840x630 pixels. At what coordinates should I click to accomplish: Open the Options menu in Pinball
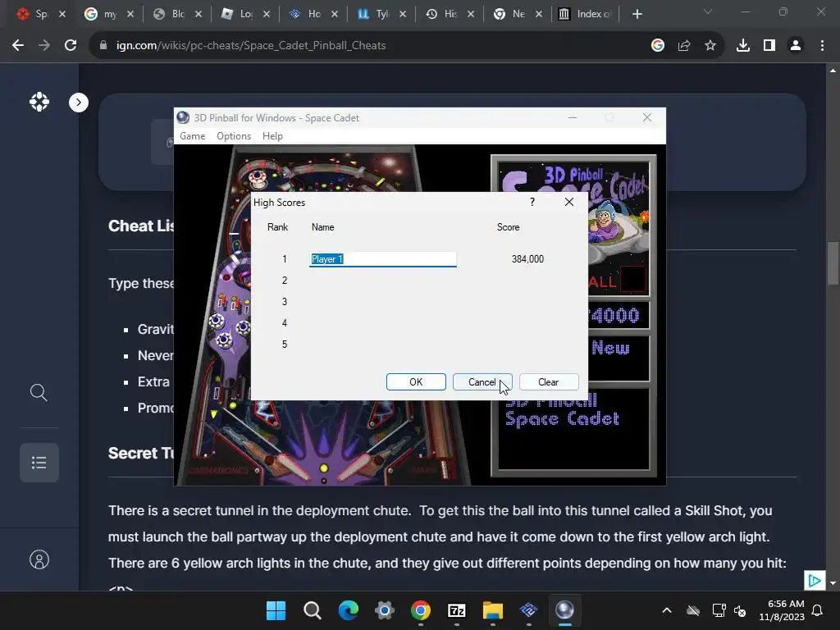tap(234, 136)
